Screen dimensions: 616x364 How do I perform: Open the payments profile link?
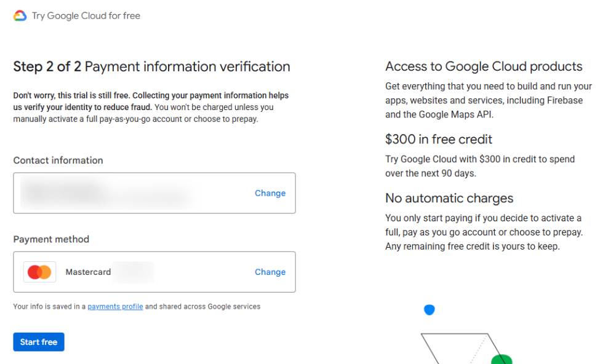click(115, 306)
